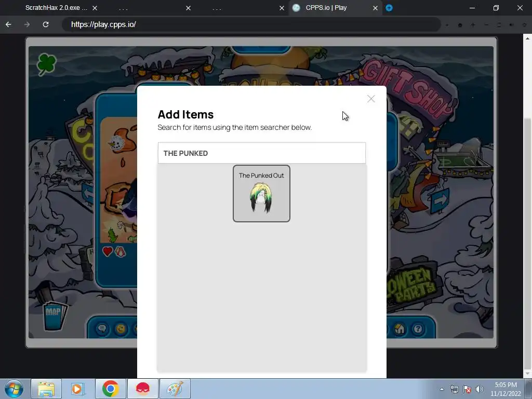Go forward in browser history
The width and height of the screenshot is (532, 399).
[x=27, y=24]
